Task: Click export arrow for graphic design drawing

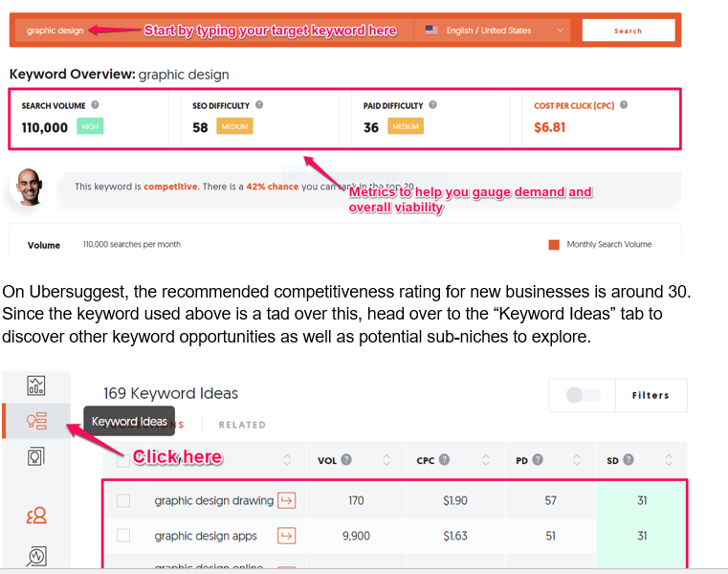Action: (286, 499)
